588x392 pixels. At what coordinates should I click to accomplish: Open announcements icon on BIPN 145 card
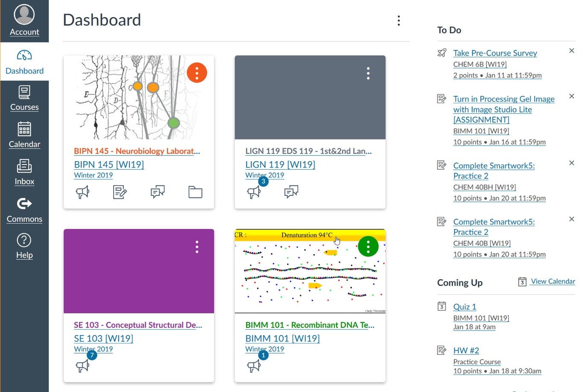82,192
